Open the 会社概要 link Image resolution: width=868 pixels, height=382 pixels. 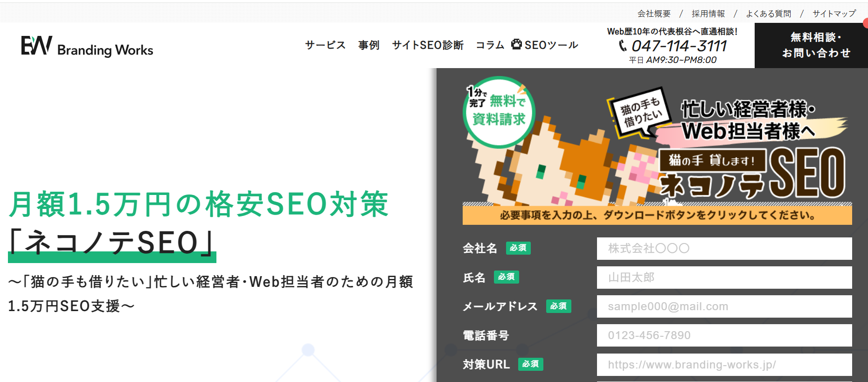[654, 14]
